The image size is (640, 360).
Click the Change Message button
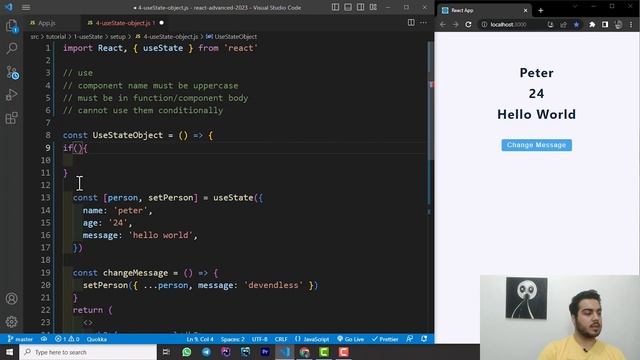click(536, 145)
